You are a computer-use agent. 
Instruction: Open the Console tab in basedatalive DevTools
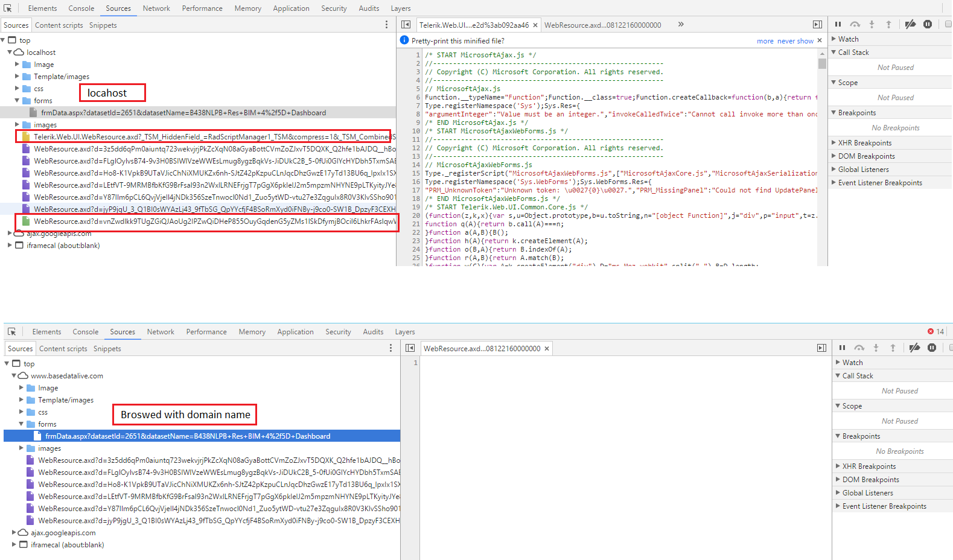point(86,332)
